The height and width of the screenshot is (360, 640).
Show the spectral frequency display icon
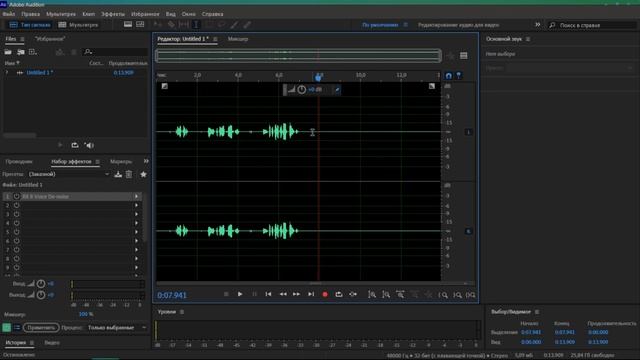pos(128,24)
